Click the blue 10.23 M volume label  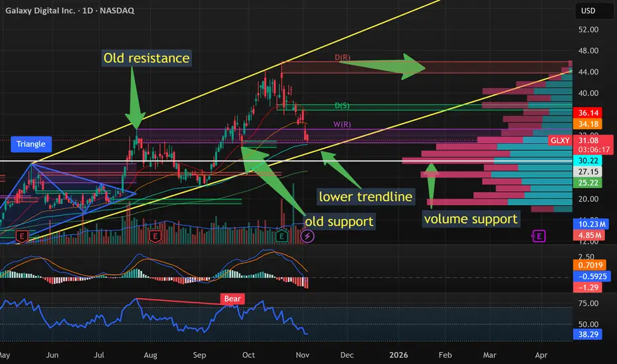[x=591, y=224]
